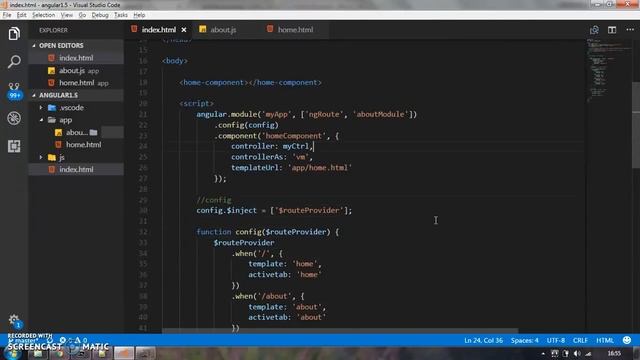Open the Edit menu

click(x=22, y=15)
